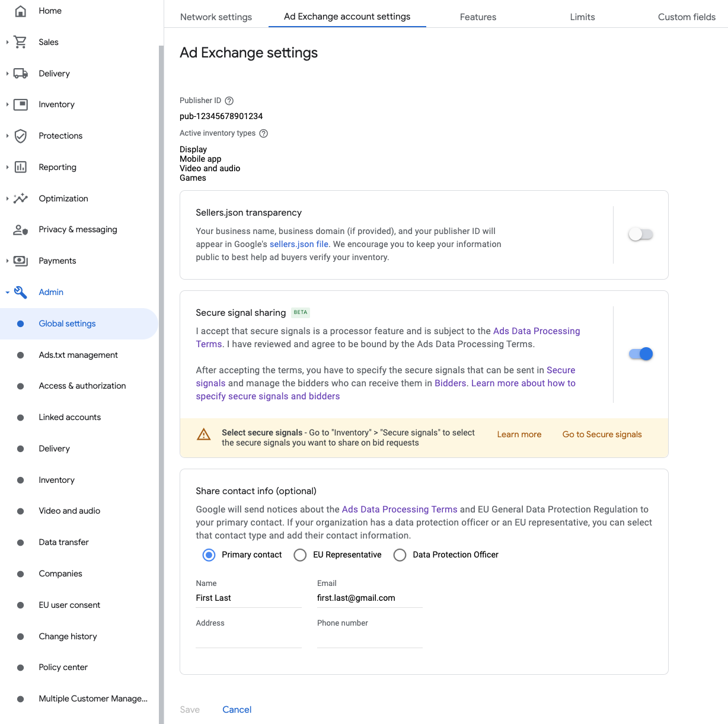Click the Go to Secure signals link
The image size is (728, 724).
pyautogui.click(x=602, y=434)
